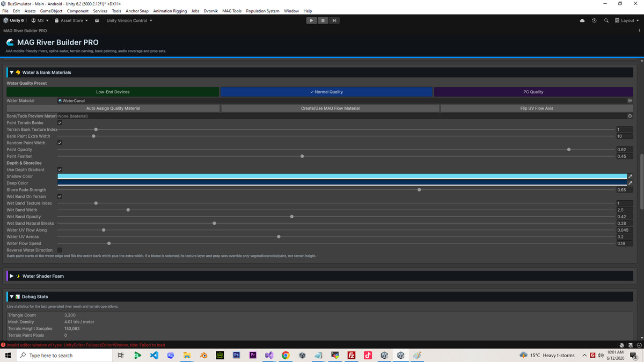Open object picker for Water Material
Image resolution: width=644 pixels, height=362 pixels.
(x=630, y=100)
